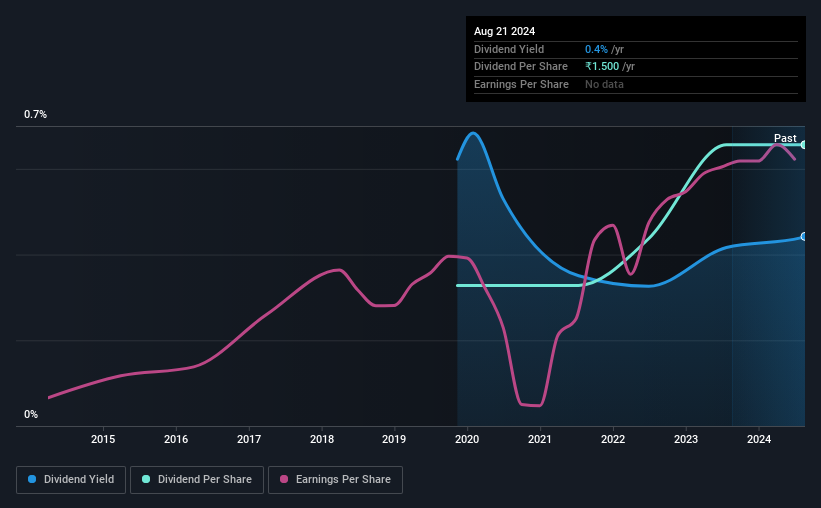Screen dimensions: 821x508
Task: Select the 2024 x-axis label
Action: [759, 439]
